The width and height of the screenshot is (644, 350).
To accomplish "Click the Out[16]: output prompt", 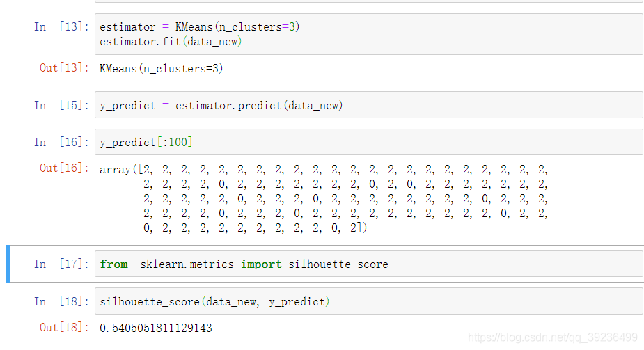I will point(64,168).
